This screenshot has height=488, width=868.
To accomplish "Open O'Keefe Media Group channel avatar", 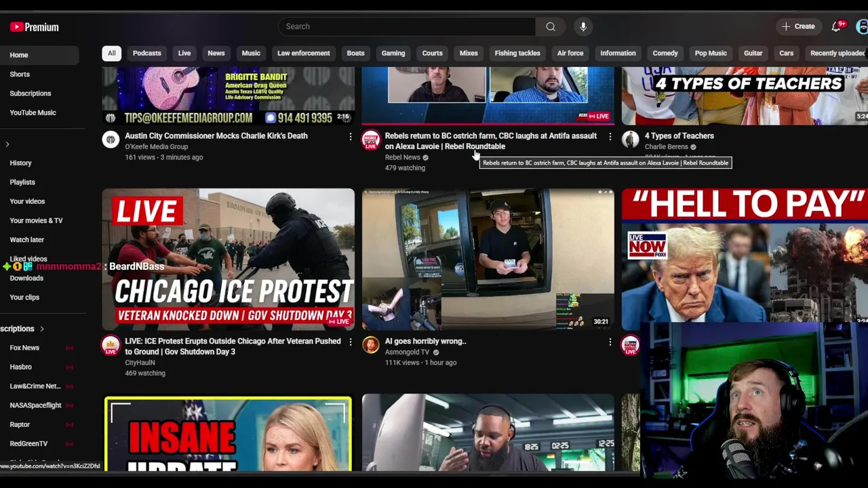I will point(111,140).
